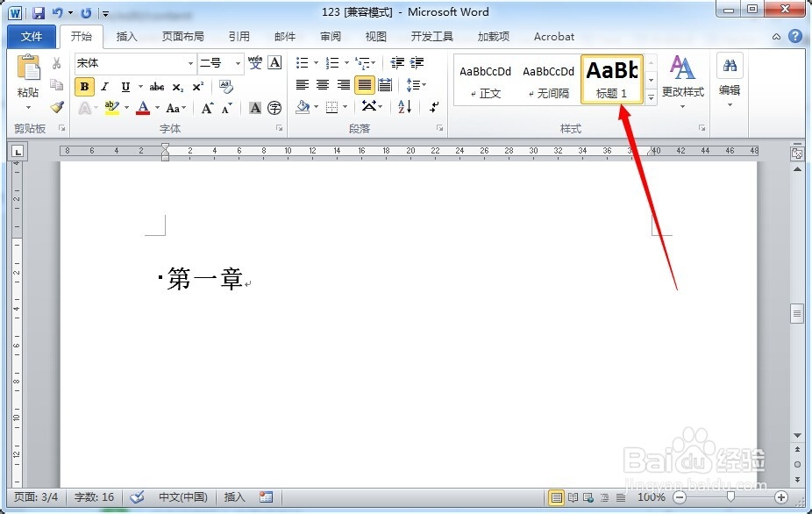Switch to the 视图 View tab

tap(376, 36)
